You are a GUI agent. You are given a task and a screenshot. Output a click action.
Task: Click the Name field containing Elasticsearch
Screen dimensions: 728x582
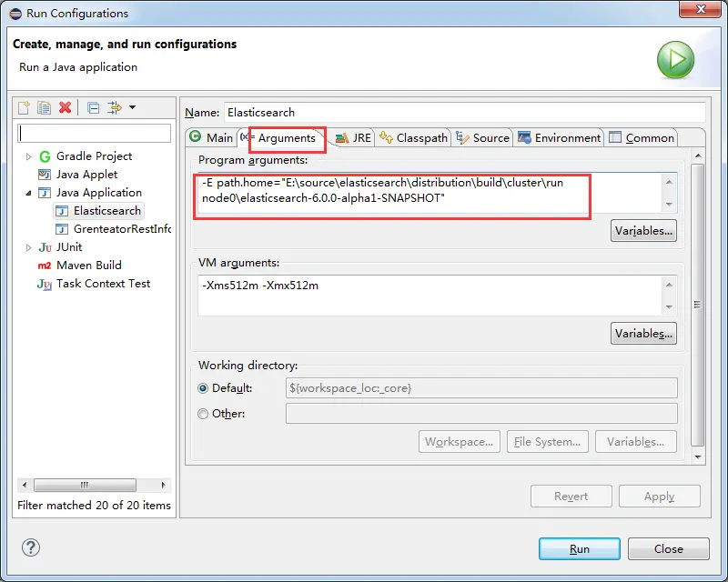[x=465, y=113]
